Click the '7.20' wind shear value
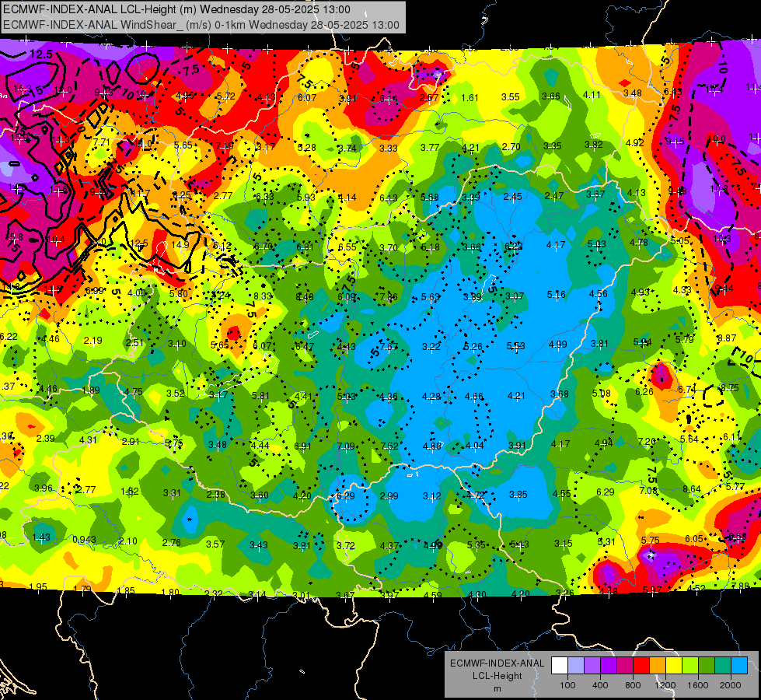761x700 pixels. (647, 442)
